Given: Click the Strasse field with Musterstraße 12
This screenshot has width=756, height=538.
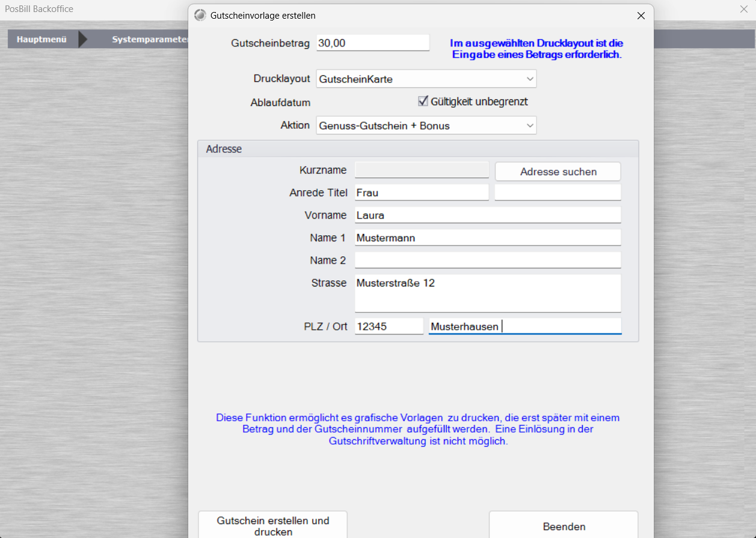Looking at the screenshot, I should coord(488,294).
